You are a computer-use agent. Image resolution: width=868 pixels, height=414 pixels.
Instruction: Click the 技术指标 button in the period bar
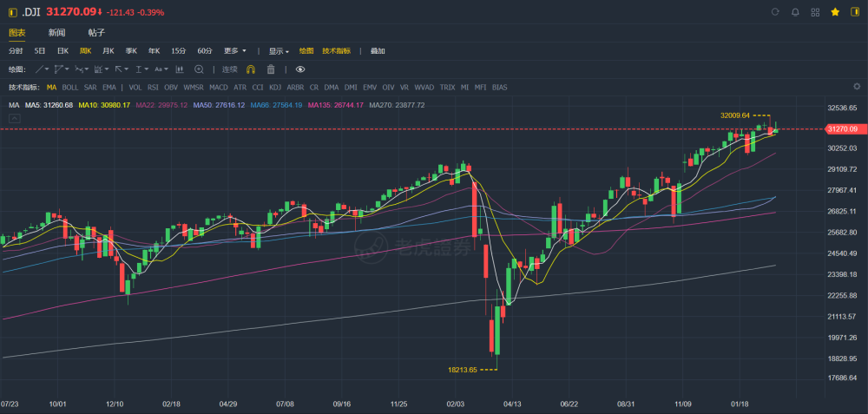[x=337, y=51]
